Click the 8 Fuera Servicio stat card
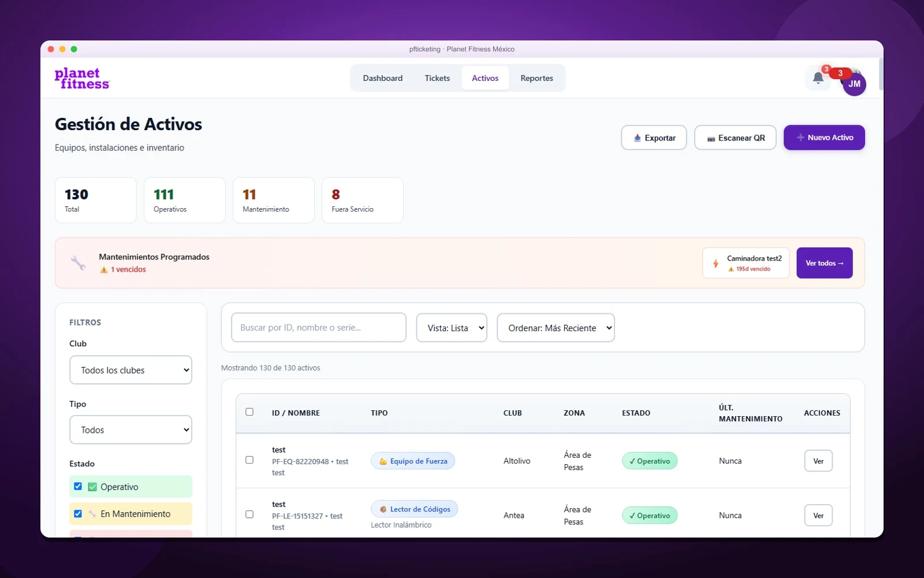 pyautogui.click(x=363, y=200)
